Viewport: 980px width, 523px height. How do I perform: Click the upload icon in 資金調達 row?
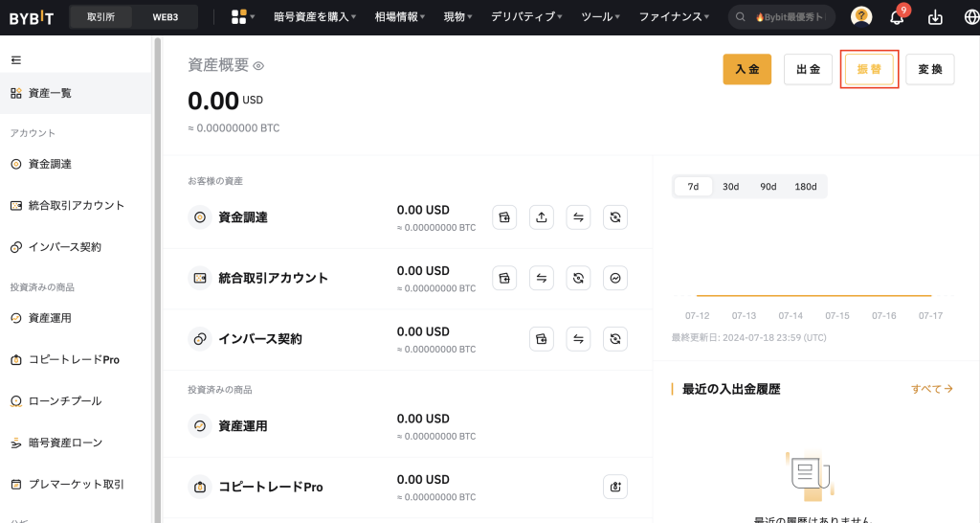542,217
